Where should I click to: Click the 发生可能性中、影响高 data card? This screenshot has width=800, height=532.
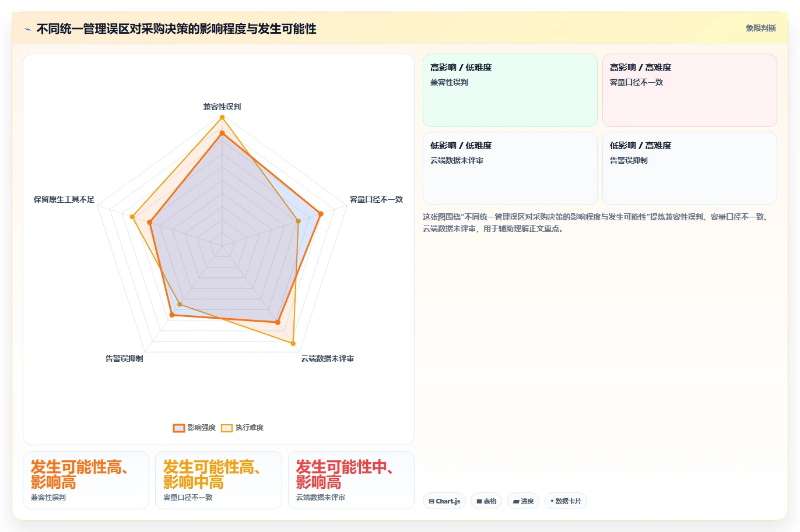coord(351,480)
